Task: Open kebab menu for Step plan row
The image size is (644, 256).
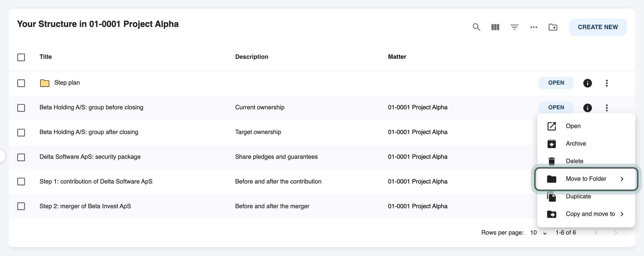Action: point(607,83)
